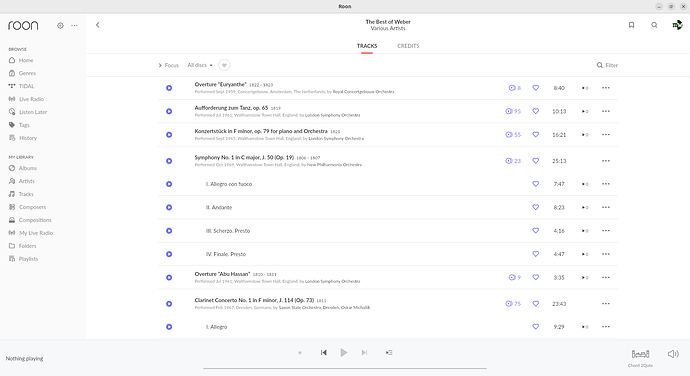
Task: Play Overture "Abu Hassan" circle icon
Action: click(x=169, y=277)
